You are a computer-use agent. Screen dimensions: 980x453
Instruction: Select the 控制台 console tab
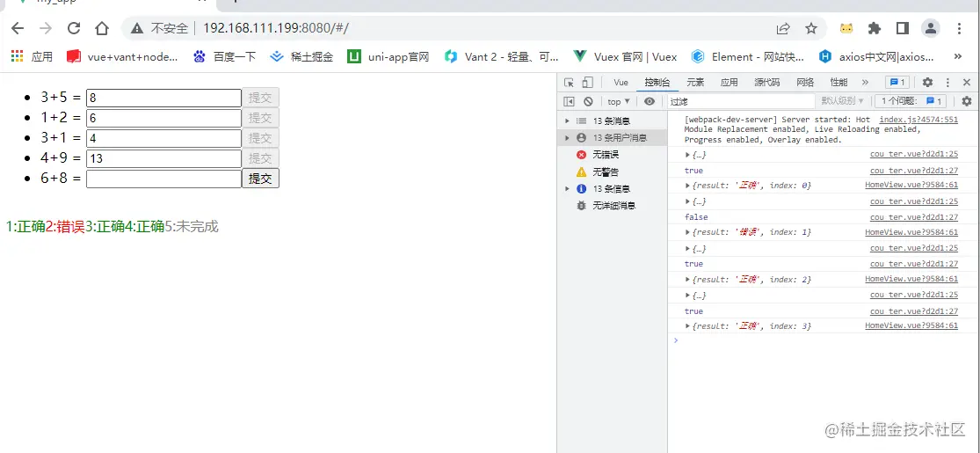click(x=657, y=83)
